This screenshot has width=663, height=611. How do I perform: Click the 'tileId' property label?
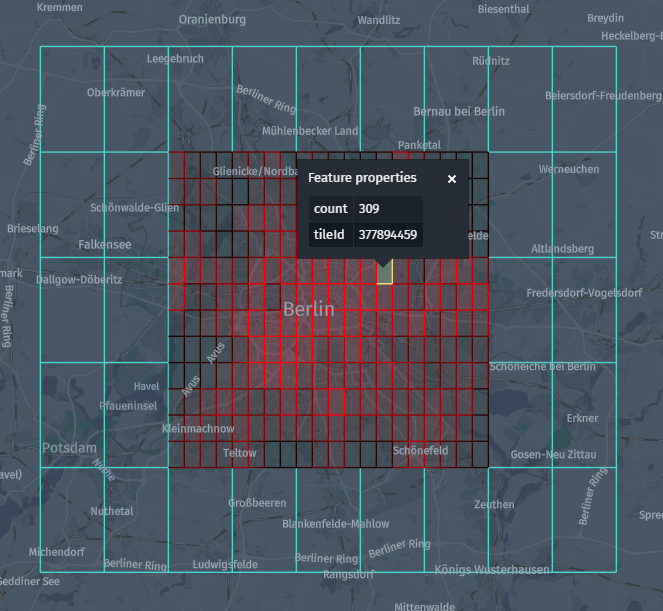[x=329, y=234]
